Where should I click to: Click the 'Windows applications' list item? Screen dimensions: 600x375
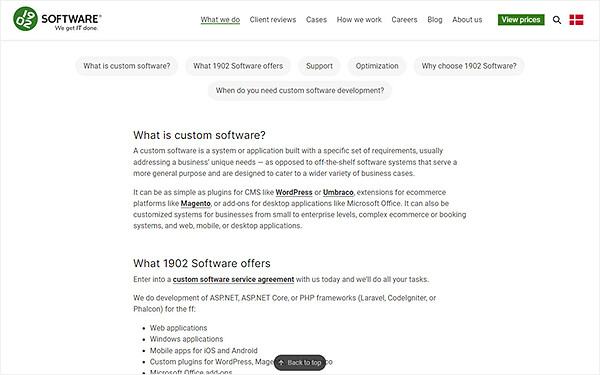186,339
